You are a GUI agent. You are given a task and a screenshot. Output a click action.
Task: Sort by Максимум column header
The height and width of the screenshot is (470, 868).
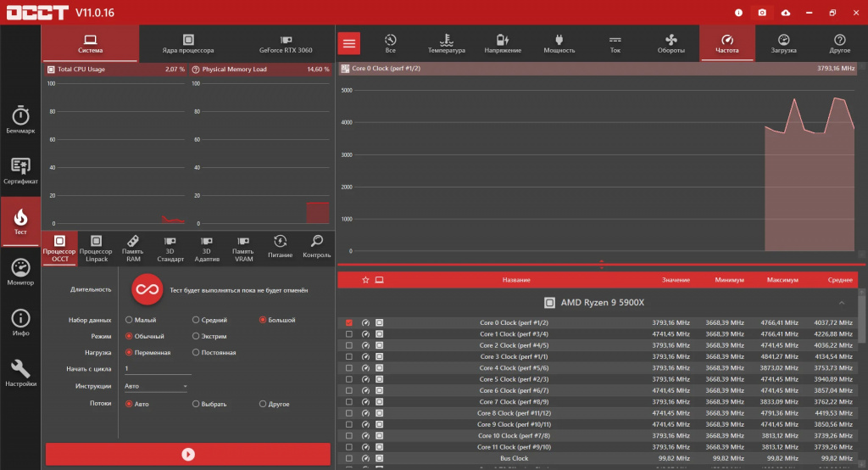pos(782,280)
